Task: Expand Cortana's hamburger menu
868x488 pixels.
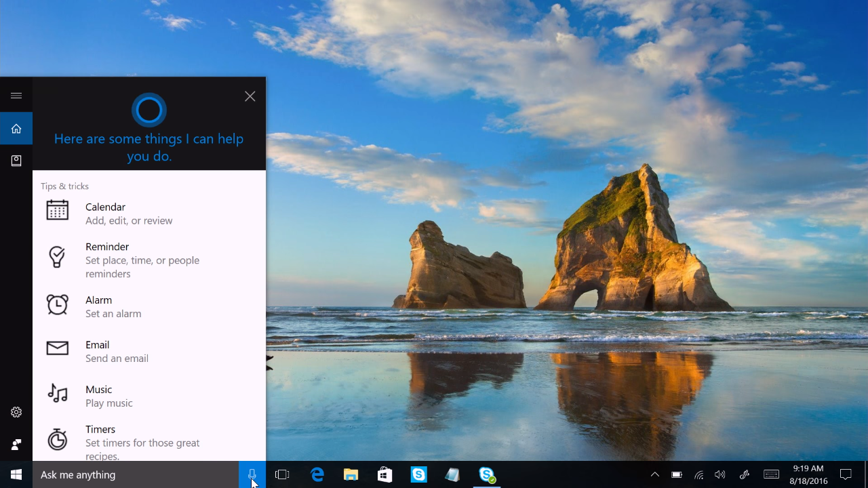Action: tap(16, 95)
